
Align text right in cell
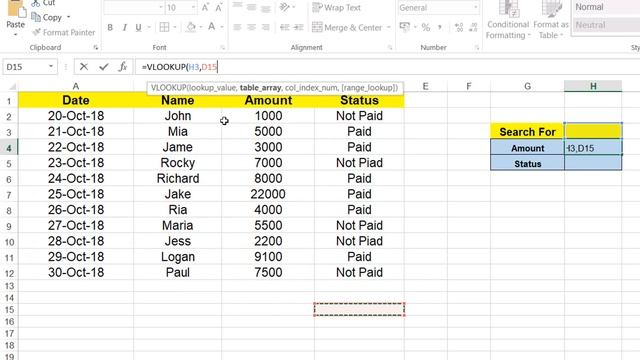click(266, 27)
